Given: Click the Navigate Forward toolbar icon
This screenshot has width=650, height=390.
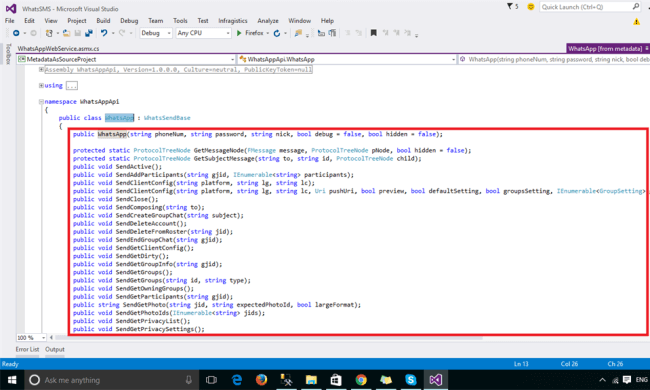Looking at the screenshot, I should click(34, 33).
